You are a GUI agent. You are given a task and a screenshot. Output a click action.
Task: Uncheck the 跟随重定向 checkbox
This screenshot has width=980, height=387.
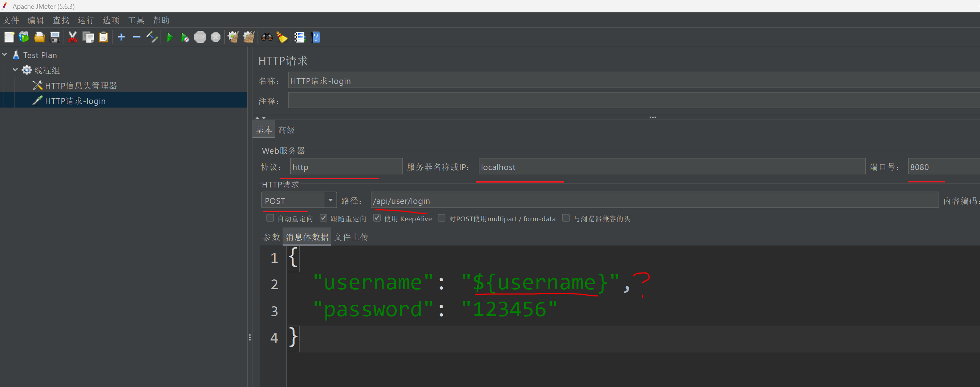[323, 218]
